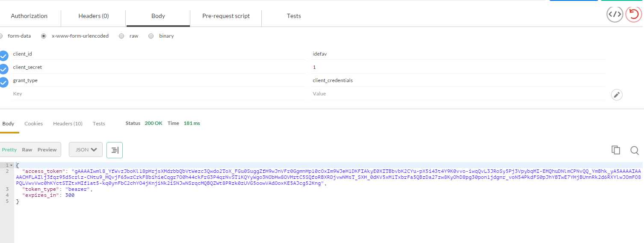Click the client_secret value 1

[x=458, y=67]
